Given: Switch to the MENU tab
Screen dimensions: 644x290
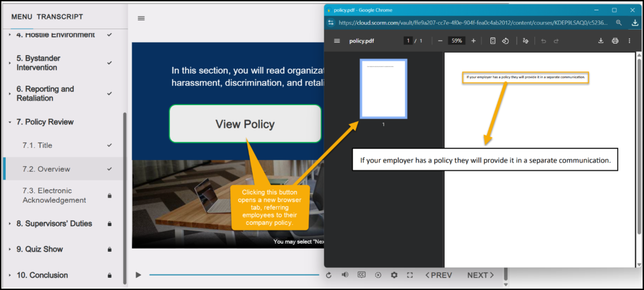Looking at the screenshot, I should (22, 17).
